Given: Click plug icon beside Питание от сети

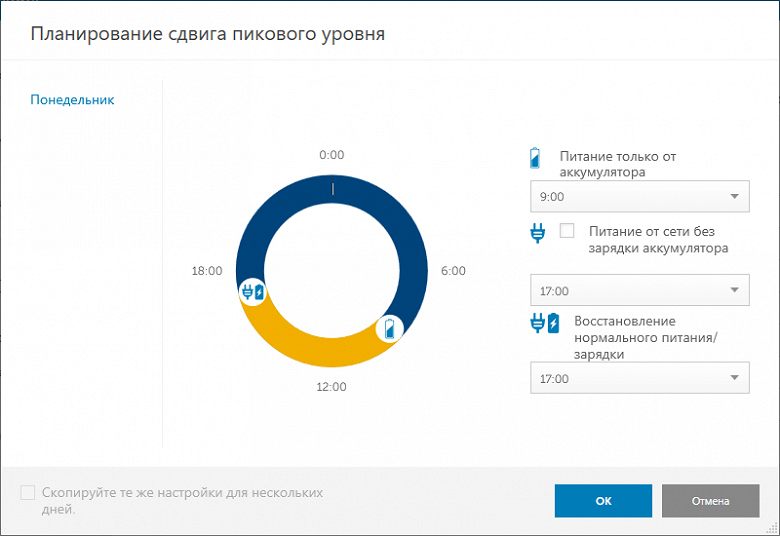Looking at the screenshot, I should coord(538,233).
